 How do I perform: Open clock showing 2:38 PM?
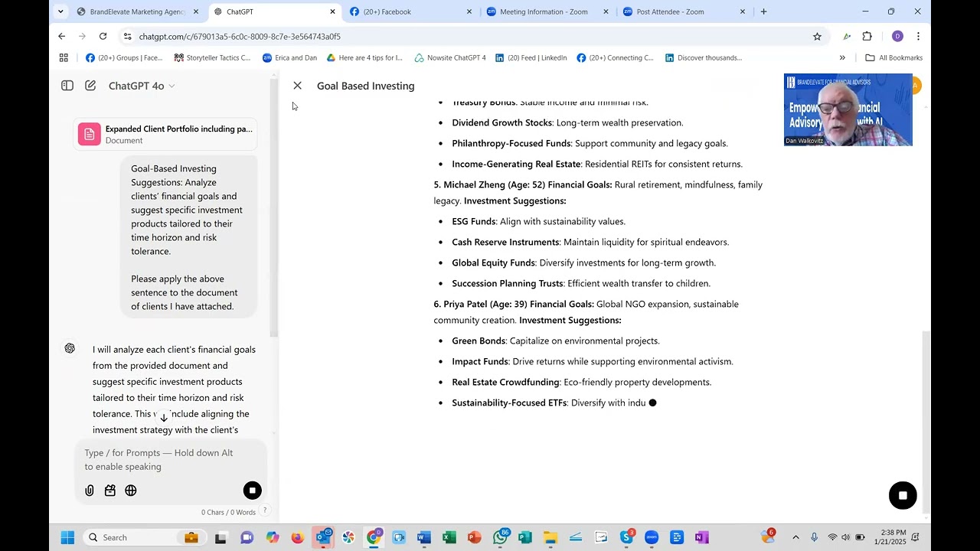click(890, 537)
